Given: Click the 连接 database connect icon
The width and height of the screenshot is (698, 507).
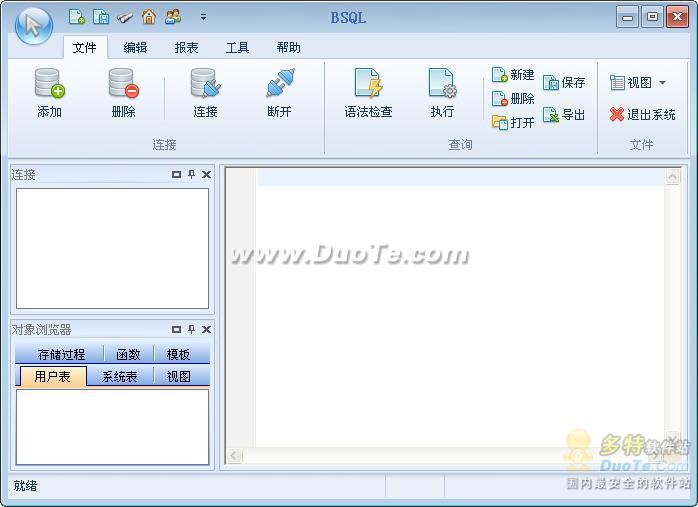Looking at the screenshot, I should pos(205,93).
